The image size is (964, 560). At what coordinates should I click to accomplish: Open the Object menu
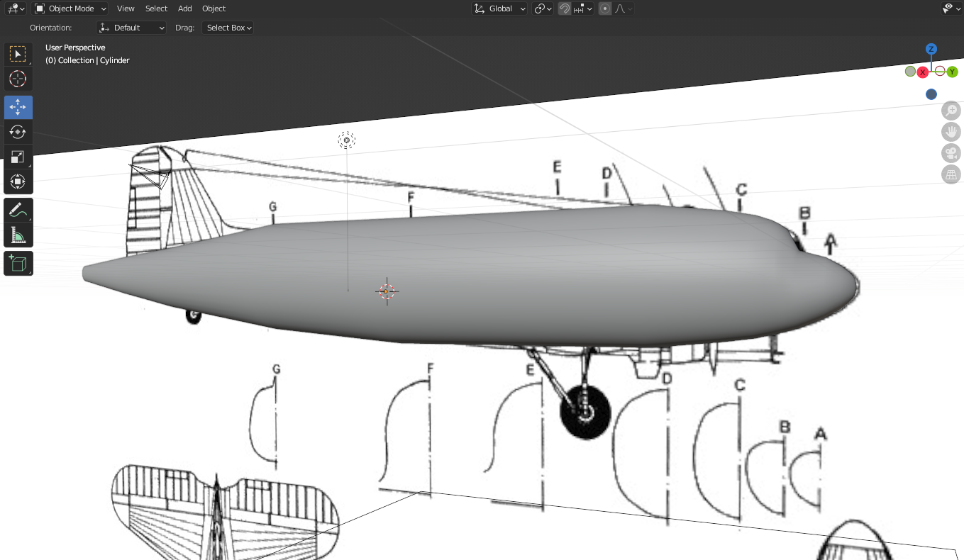click(214, 9)
